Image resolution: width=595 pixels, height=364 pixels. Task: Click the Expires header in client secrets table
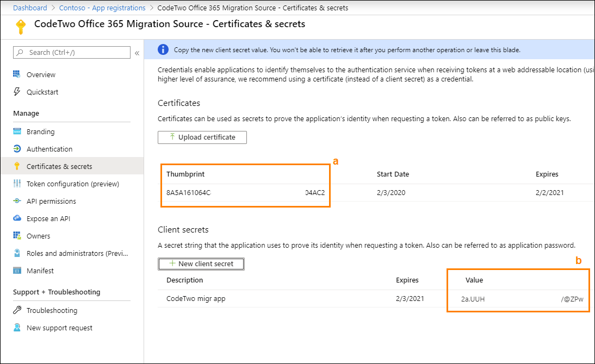407,280
